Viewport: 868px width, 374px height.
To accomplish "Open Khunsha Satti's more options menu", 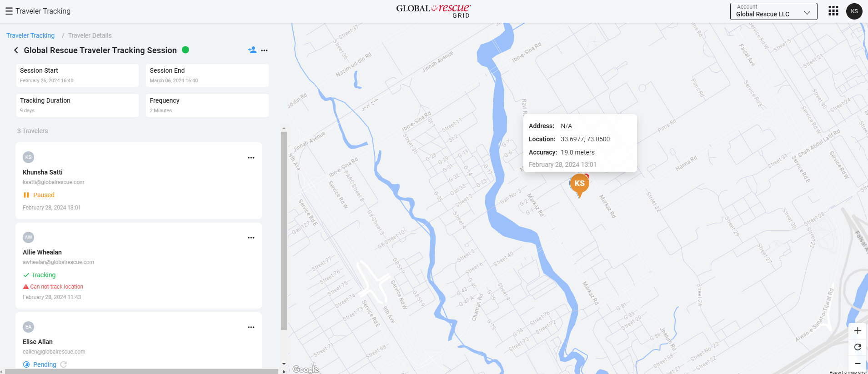I will 251,158.
